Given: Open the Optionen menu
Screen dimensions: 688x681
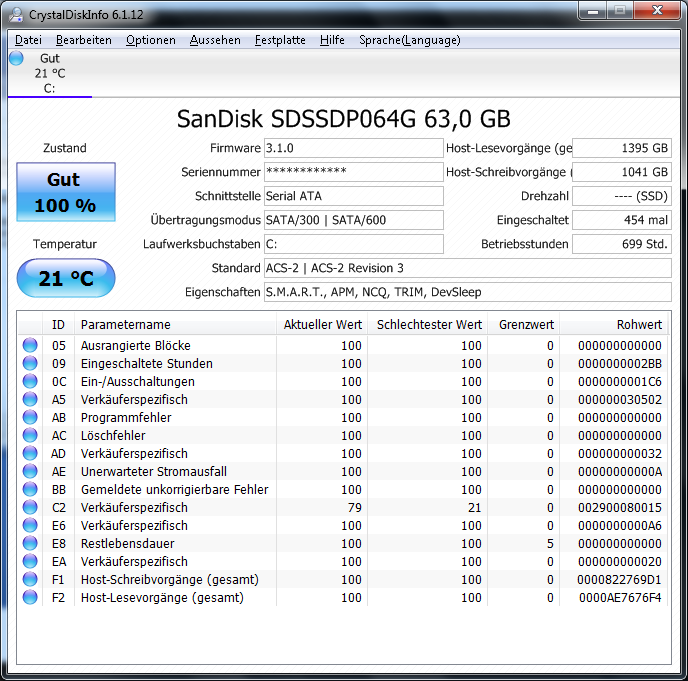Looking at the screenshot, I should click(150, 40).
